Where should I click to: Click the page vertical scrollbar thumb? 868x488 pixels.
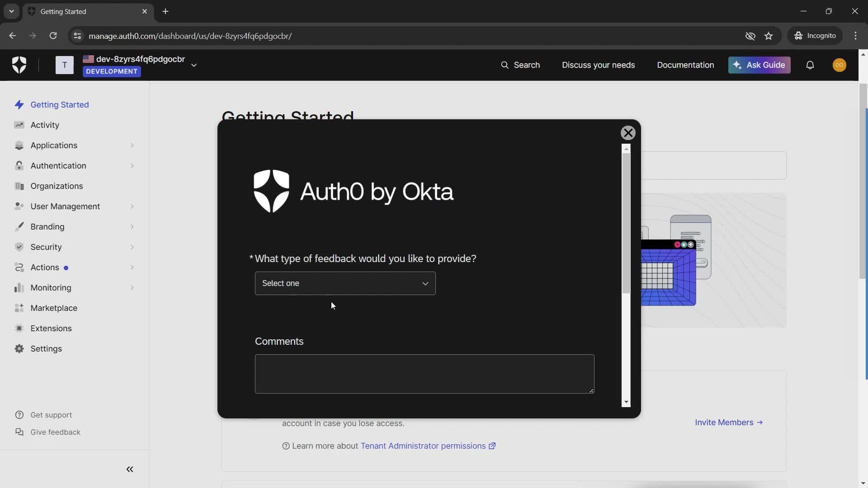click(863, 181)
